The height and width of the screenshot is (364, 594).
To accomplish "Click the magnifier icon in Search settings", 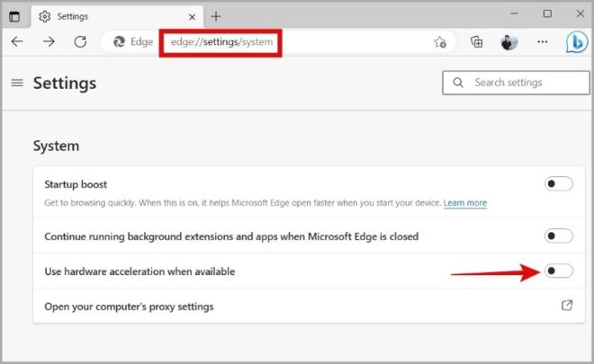I will [x=458, y=83].
